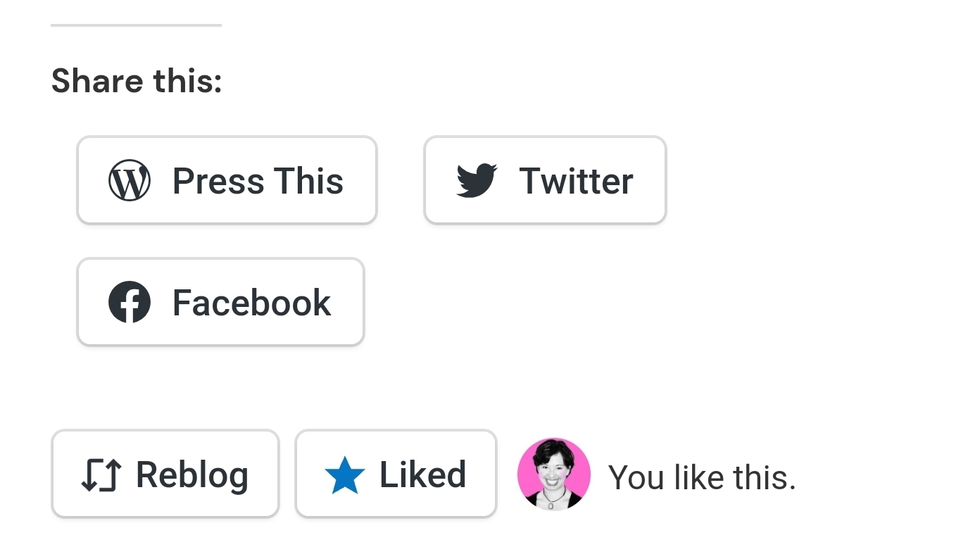Screen dimensions: 980x535
Task: Click the divider line above Share this
Action: coord(137,25)
